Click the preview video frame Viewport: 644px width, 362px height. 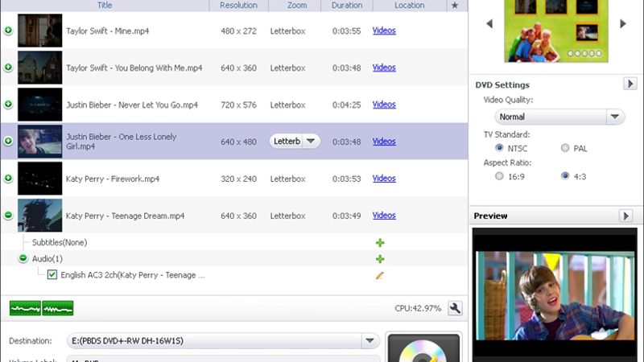click(x=555, y=295)
